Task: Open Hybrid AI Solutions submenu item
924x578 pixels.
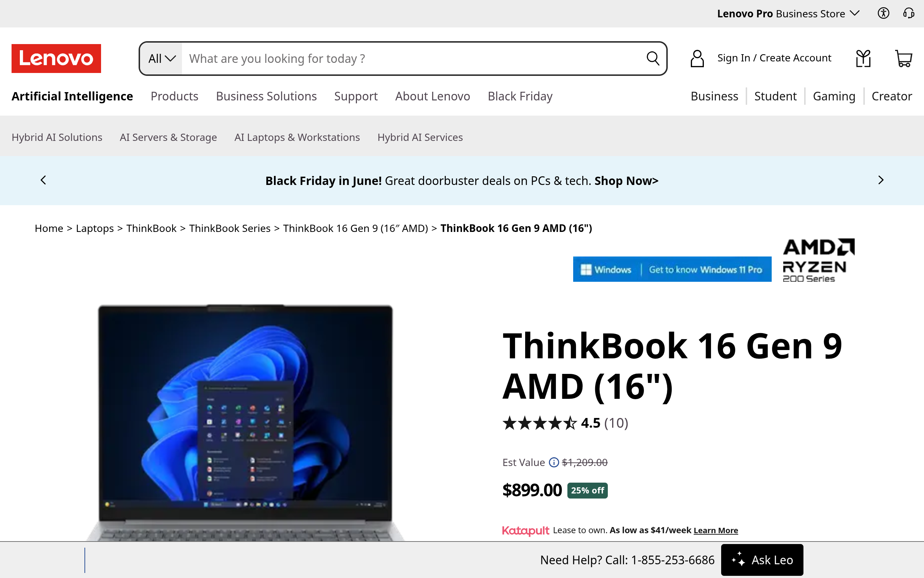Action: pos(57,137)
